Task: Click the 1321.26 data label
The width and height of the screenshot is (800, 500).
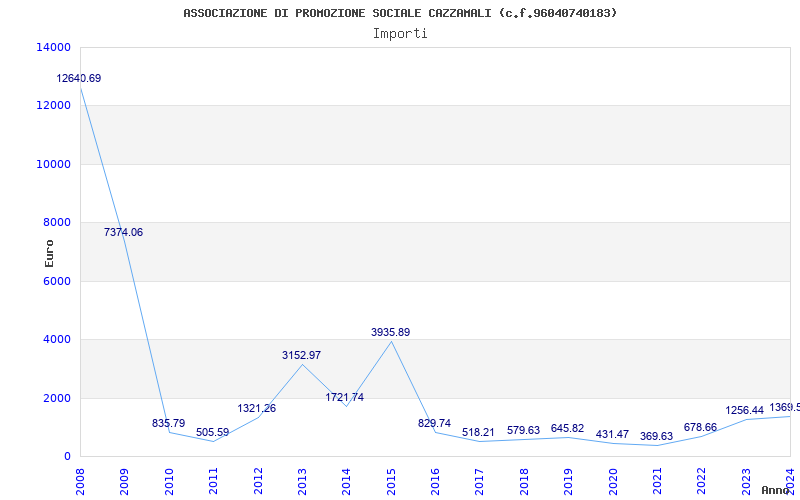Action: point(257,408)
